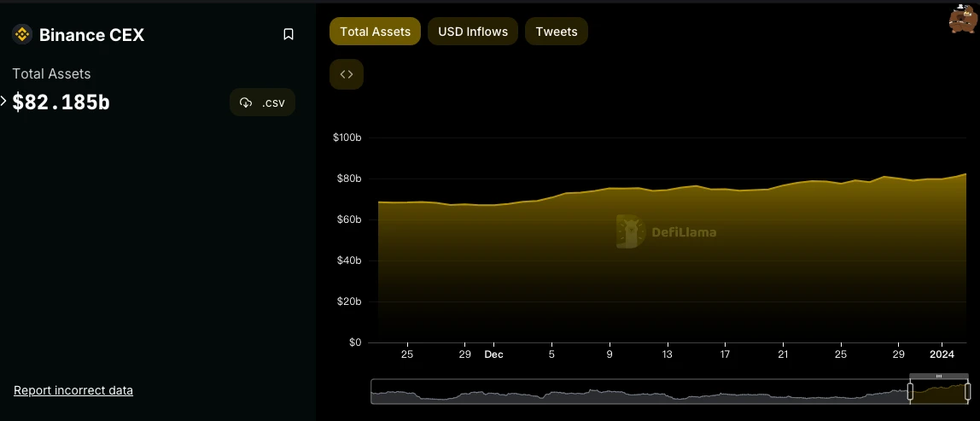Image resolution: width=980 pixels, height=421 pixels.
Task: Click the $100b label on the y-axis
Action: coord(347,137)
